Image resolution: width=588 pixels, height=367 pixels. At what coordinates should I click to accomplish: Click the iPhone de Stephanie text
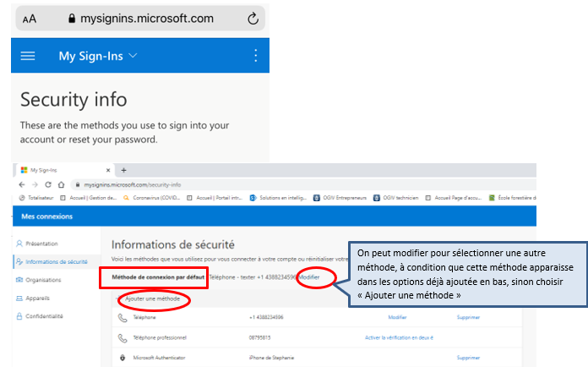[x=271, y=358]
